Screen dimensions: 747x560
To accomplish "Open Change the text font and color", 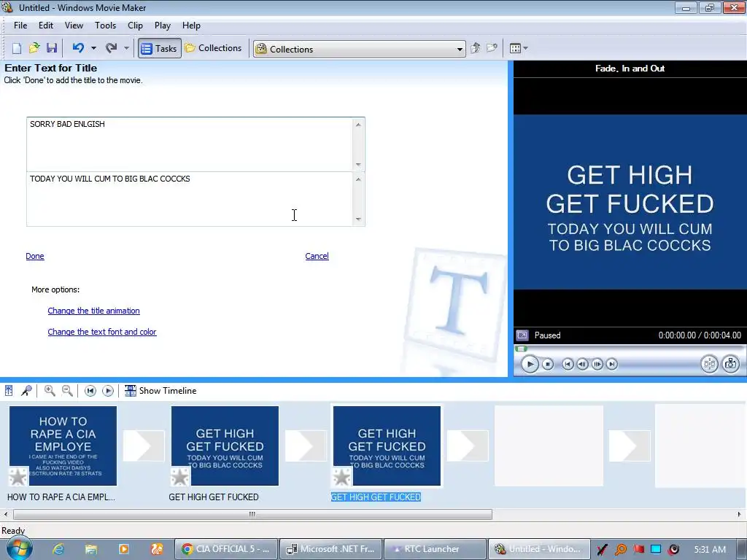I will [102, 332].
